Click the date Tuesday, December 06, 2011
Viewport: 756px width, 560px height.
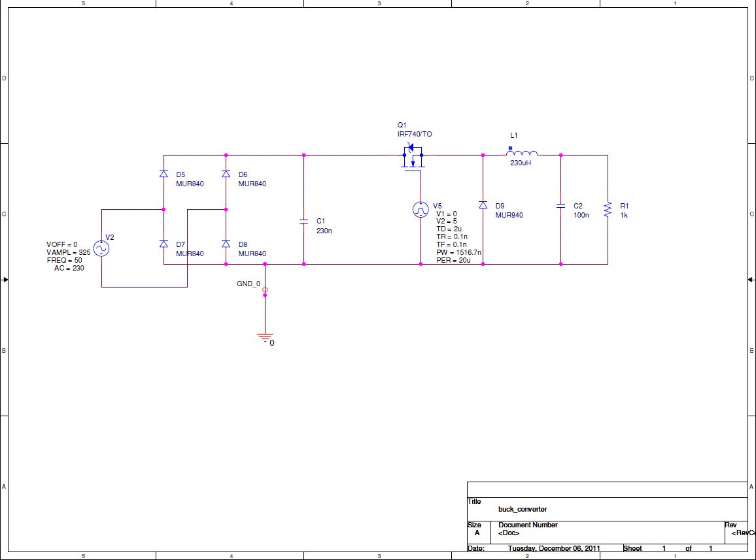tap(554, 548)
